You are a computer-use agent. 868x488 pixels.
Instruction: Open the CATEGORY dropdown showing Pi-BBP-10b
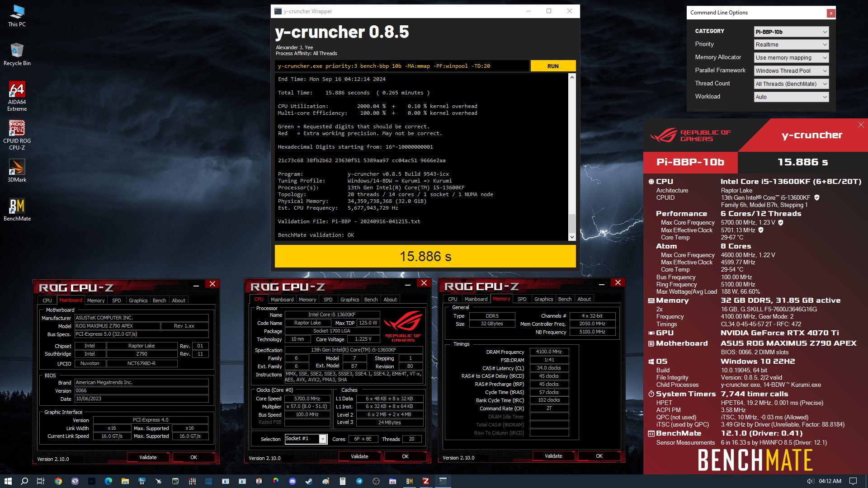[x=792, y=32]
